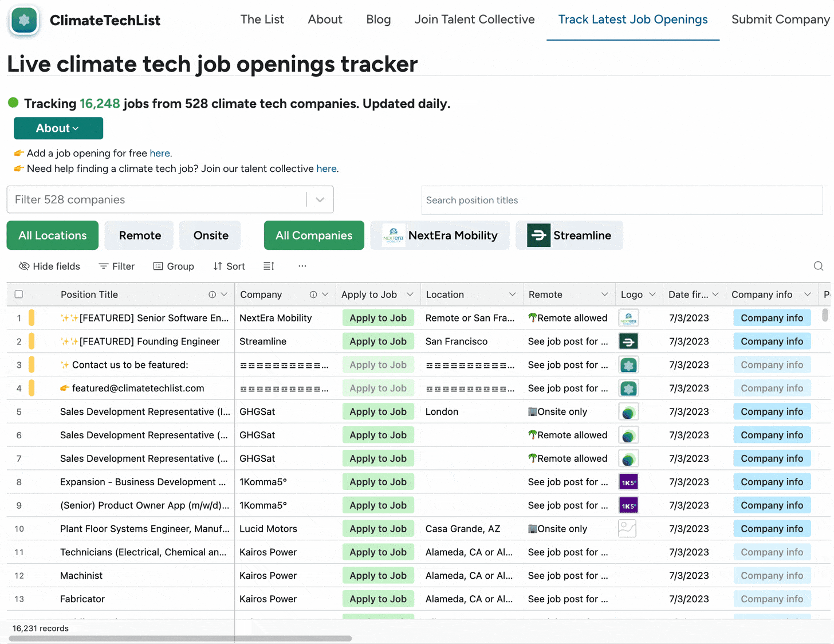Click the table search magnifier icon

click(x=819, y=266)
